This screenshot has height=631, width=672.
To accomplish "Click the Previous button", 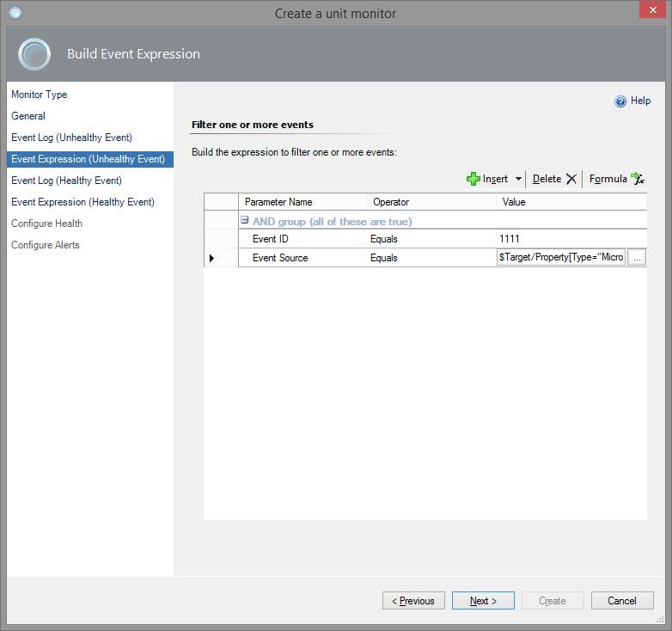I will tap(413, 601).
